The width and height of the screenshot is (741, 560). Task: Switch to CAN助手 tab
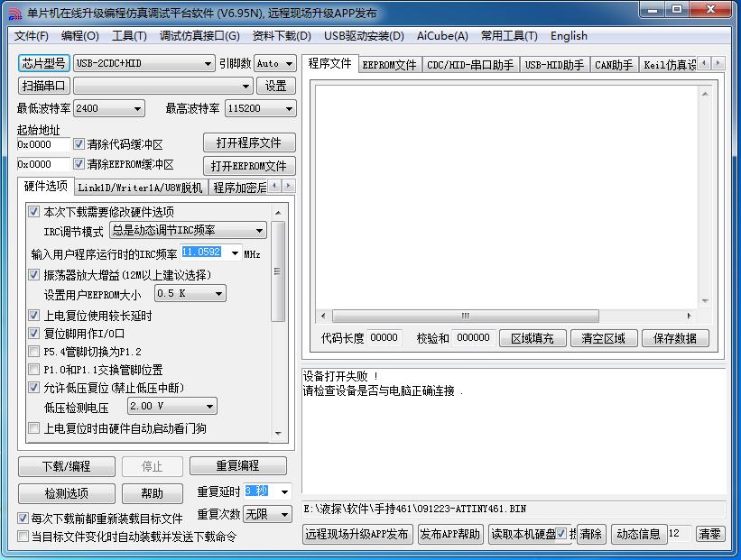click(x=614, y=65)
